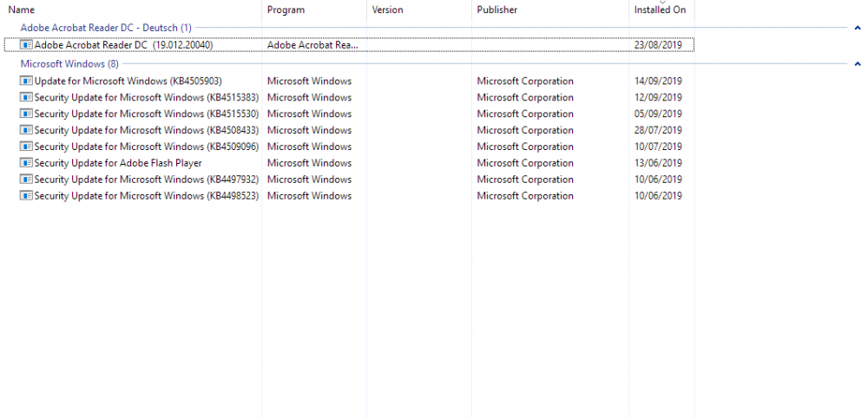
Task: Collapse the Adobe Acrobat Reader DC group
Action: [857, 28]
